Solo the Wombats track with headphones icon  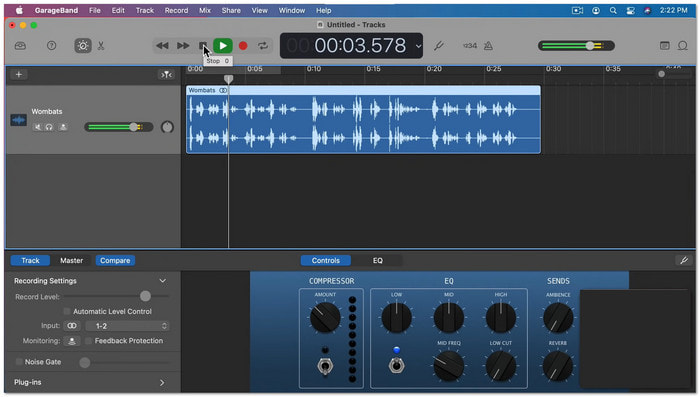click(49, 127)
